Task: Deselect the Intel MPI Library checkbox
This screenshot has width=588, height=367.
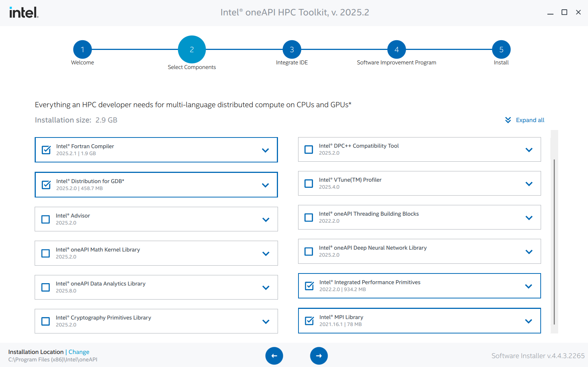Action: point(309,320)
